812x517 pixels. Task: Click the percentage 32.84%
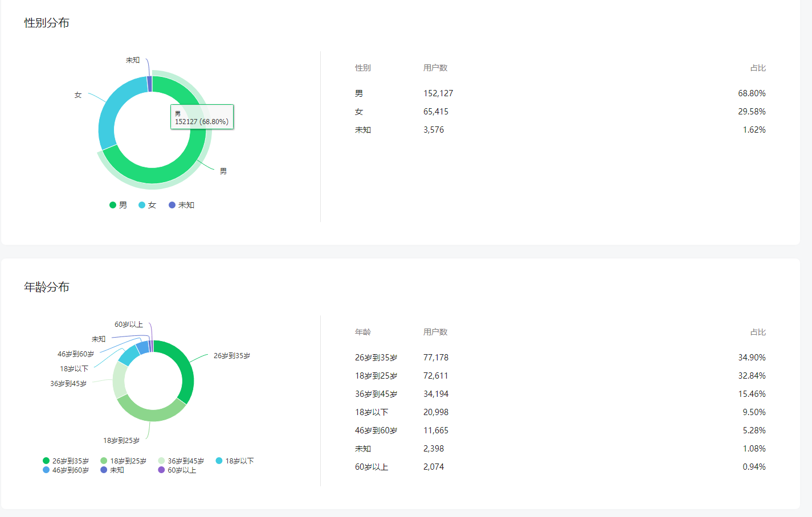pyautogui.click(x=752, y=376)
